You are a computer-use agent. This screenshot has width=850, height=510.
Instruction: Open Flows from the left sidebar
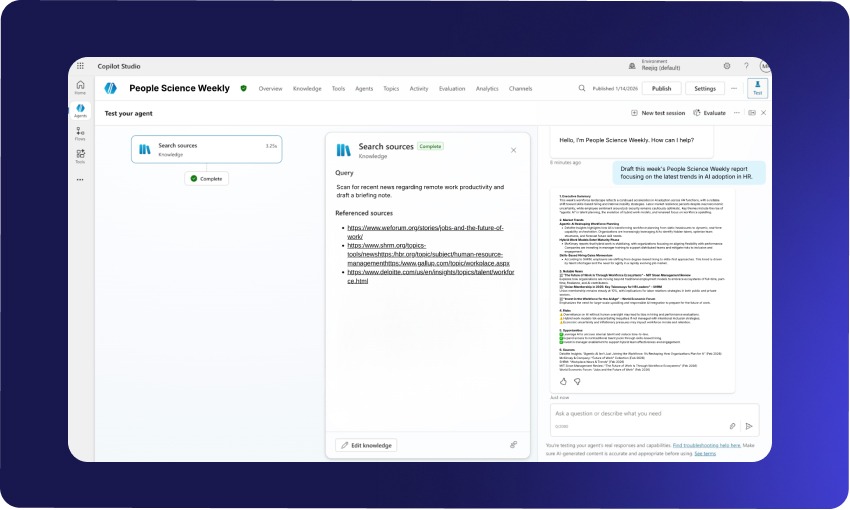(x=80, y=132)
